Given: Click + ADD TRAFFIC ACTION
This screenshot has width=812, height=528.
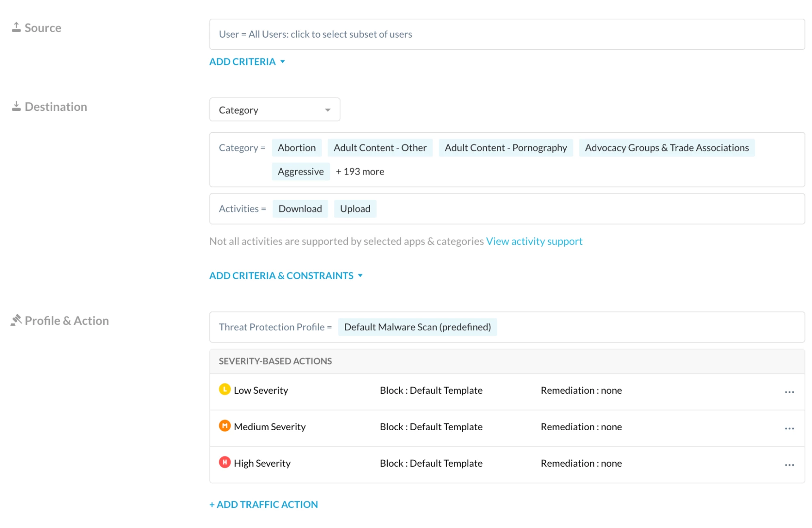Looking at the screenshot, I should click(x=263, y=504).
